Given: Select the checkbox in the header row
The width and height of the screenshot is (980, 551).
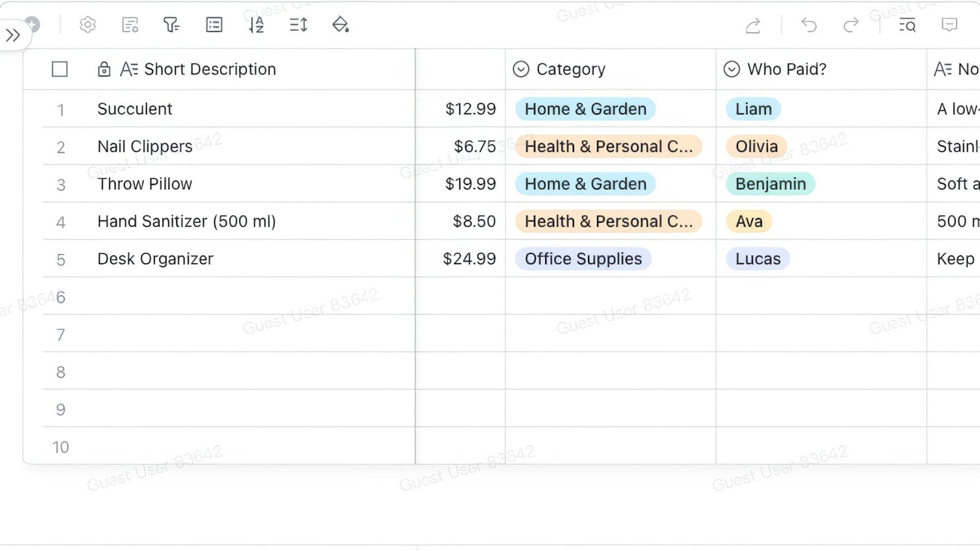Looking at the screenshot, I should [59, 69].
